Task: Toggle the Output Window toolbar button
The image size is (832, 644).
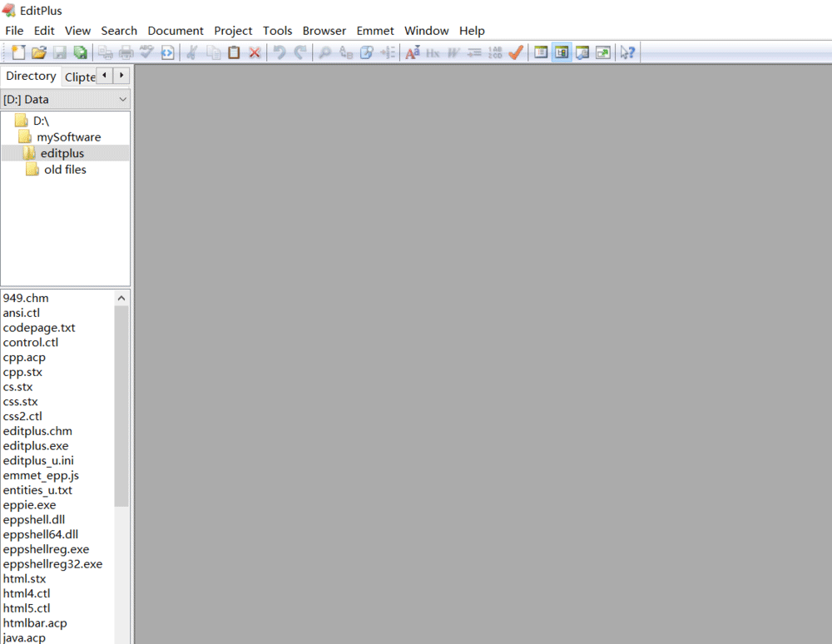Action: [x=582, y=52]
